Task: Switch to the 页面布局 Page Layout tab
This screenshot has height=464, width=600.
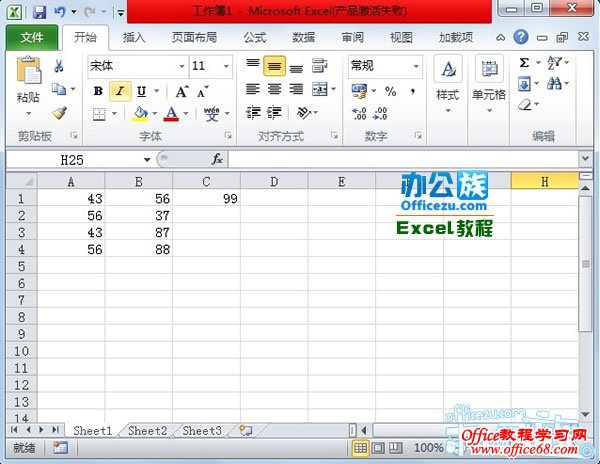Action: (194, 37)
